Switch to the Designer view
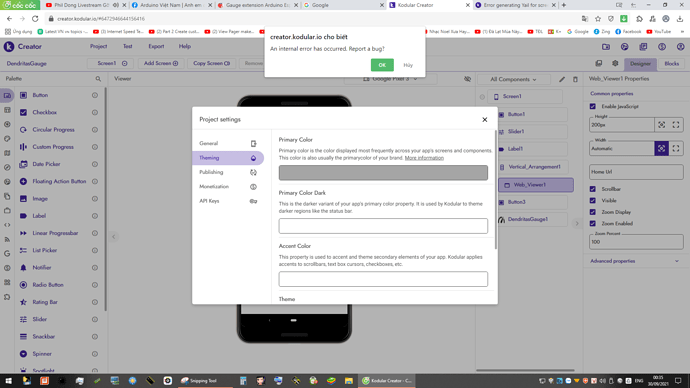This screenshot has height=388, width=690. (640, 64)
